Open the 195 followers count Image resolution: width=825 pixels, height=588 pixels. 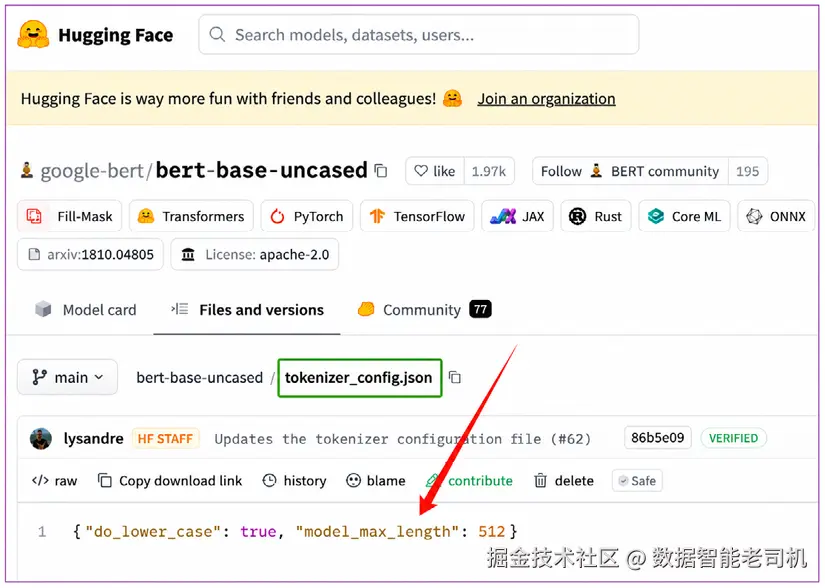pyautogui.click(x=747, y=171)
